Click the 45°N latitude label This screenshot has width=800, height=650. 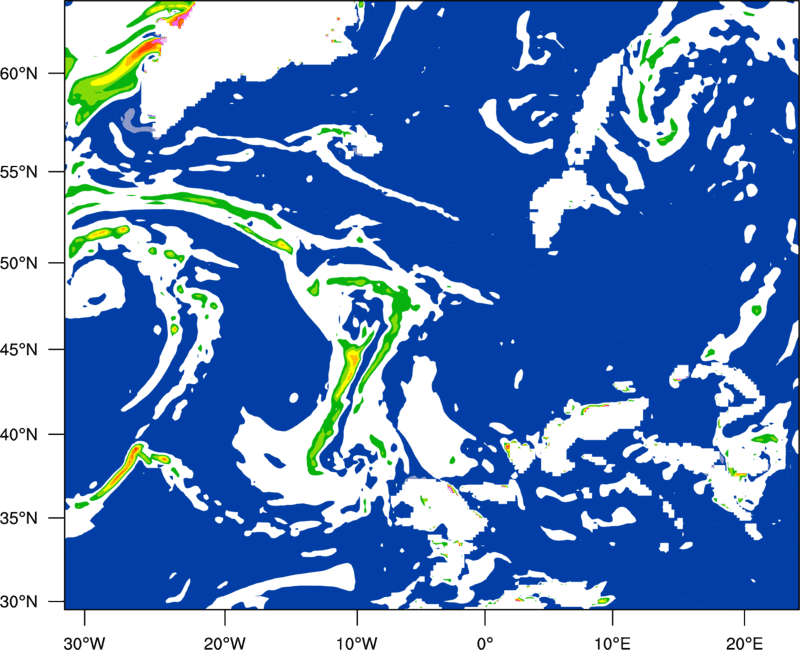pos(18,349)
